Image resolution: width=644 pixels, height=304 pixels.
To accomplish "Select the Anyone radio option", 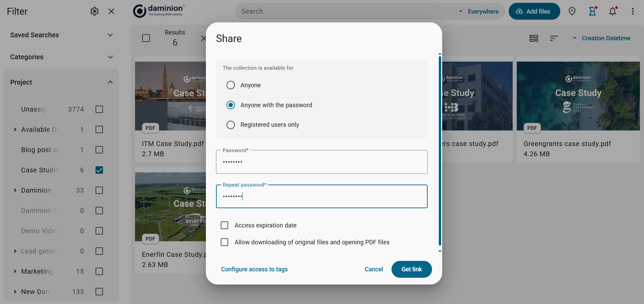I will (231, 85).
